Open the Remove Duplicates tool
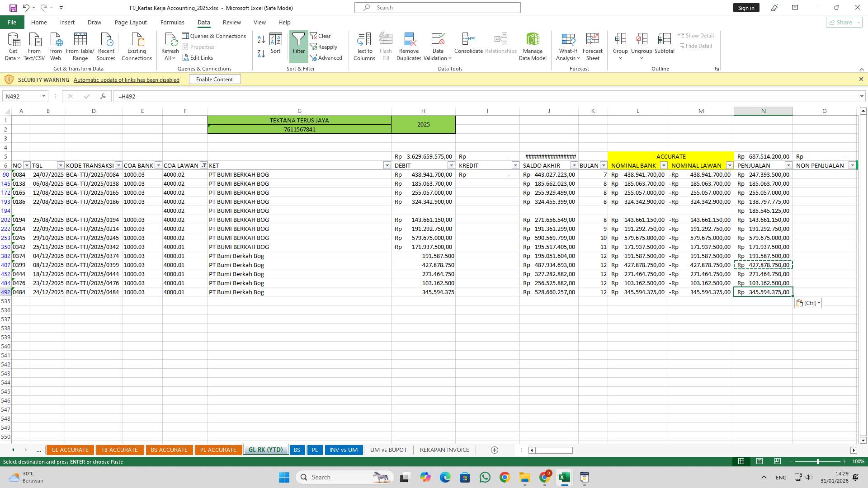868x488 pixels. 409,45
